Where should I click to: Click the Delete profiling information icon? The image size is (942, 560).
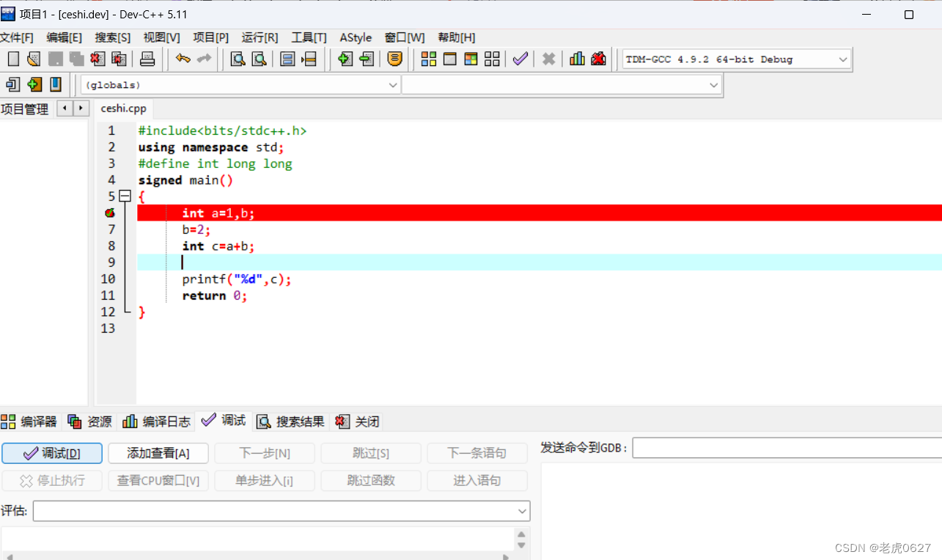pos(598,59)
